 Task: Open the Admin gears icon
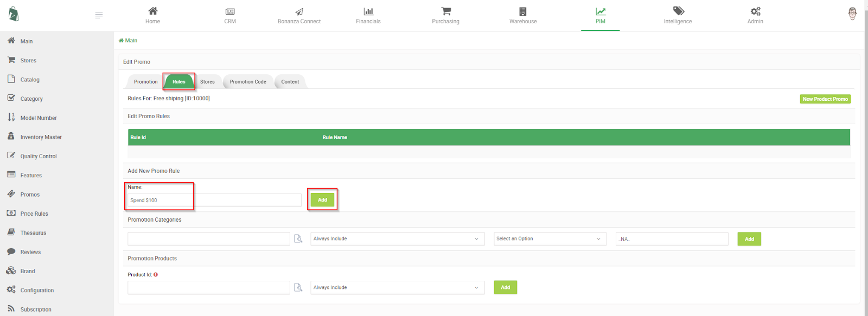[x=755, y=11]
